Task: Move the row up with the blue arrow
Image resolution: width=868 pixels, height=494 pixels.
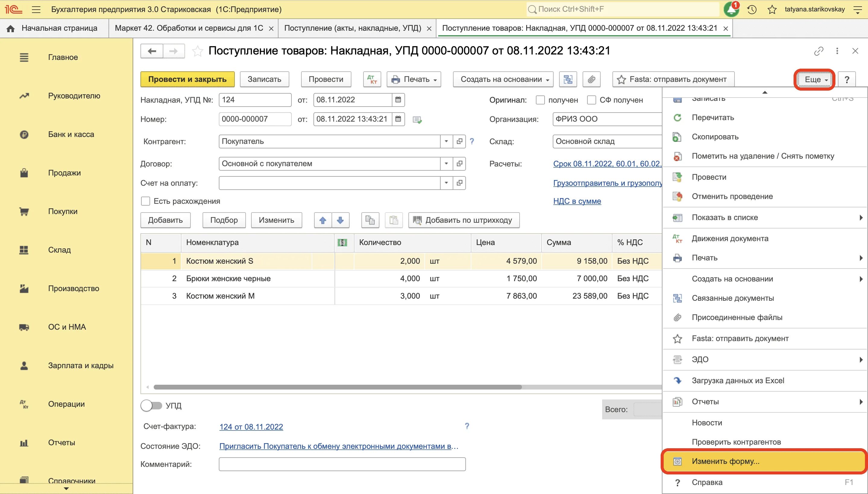Action: coord(322,220)
